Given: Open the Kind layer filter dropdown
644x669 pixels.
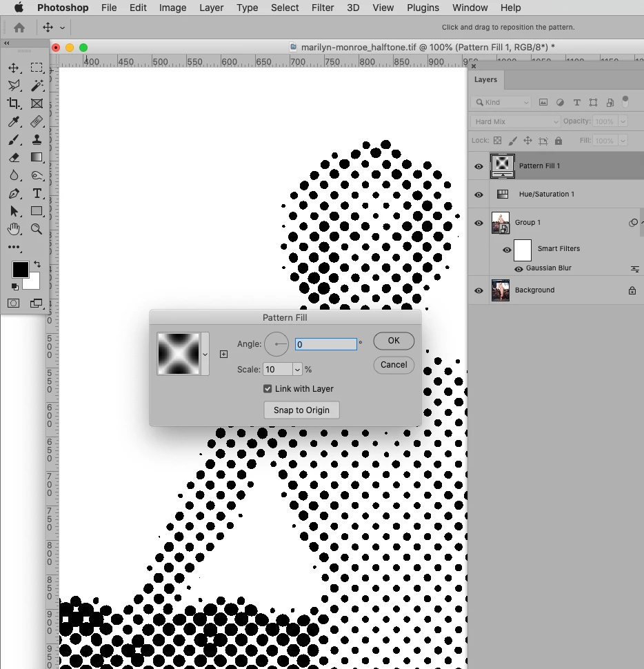Looking at the screenshot, I should click(501, 102).
